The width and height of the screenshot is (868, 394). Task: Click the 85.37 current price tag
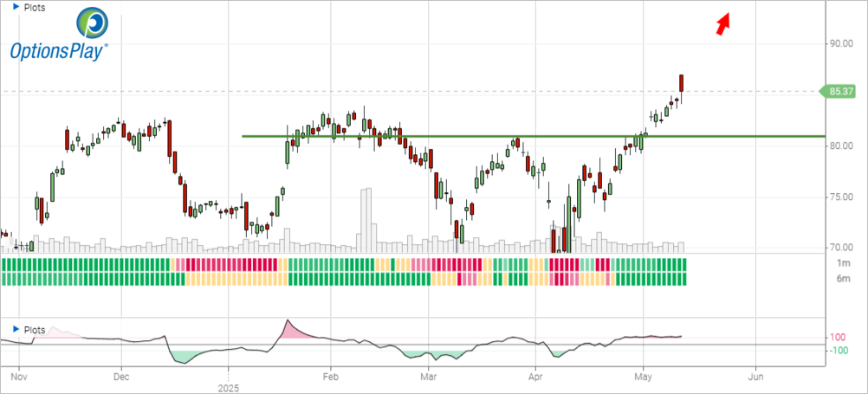click(x=837, y=91)
